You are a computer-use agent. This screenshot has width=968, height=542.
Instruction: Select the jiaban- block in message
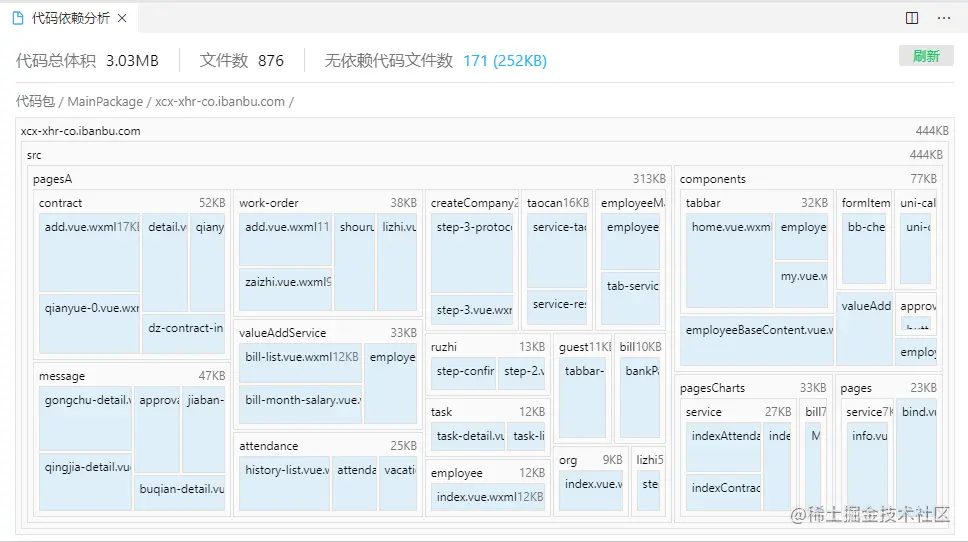pos(204,430)
